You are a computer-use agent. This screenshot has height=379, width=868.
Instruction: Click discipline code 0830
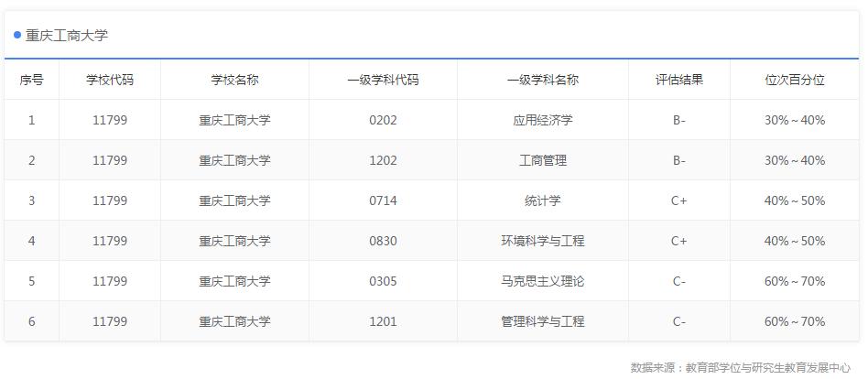coord(383,241)
